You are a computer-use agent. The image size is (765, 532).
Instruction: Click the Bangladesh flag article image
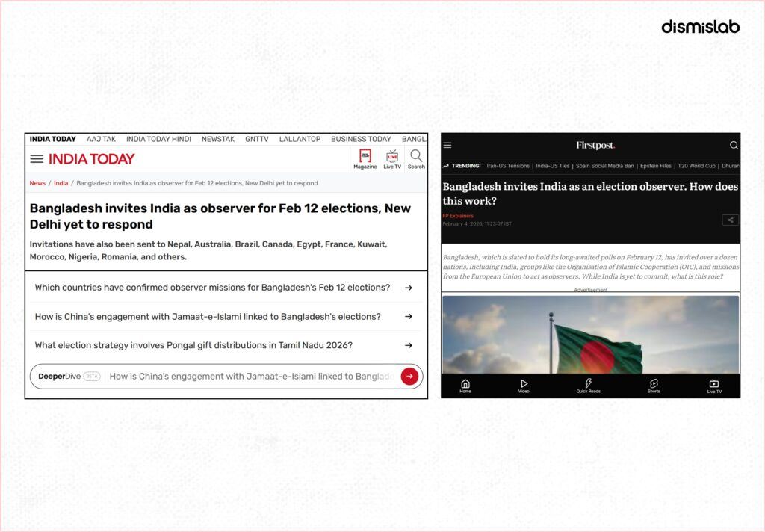590,334
